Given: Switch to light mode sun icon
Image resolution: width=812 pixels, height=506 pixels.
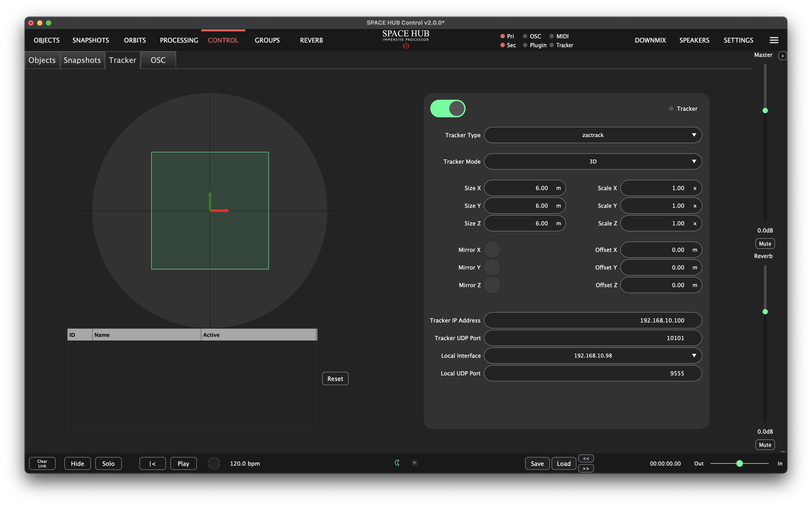Looking at the screenshot, I should (x=414, y=463).
